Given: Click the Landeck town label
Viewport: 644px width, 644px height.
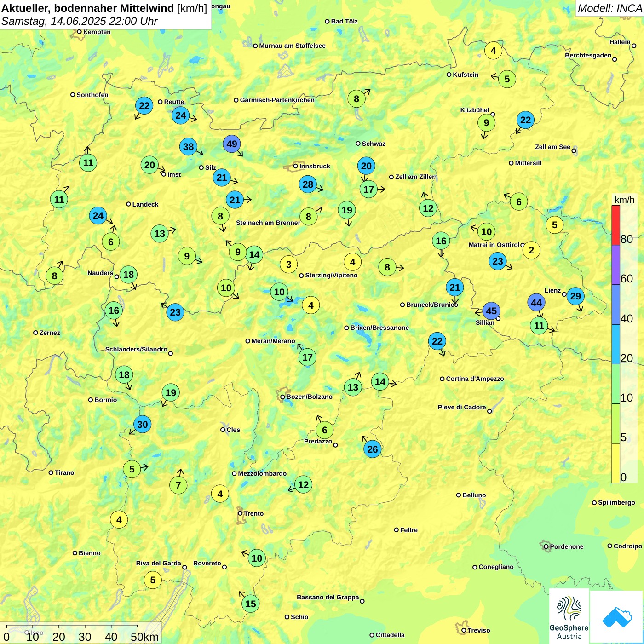Looking at the screenshot, I should (145, 204).
